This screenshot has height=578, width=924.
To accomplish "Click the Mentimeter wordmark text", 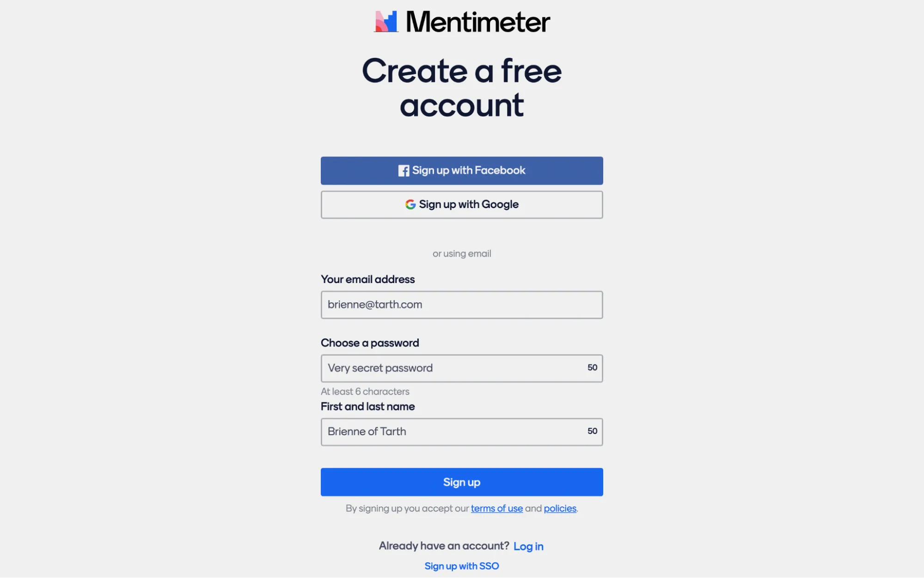I will (x=478, y=22).
